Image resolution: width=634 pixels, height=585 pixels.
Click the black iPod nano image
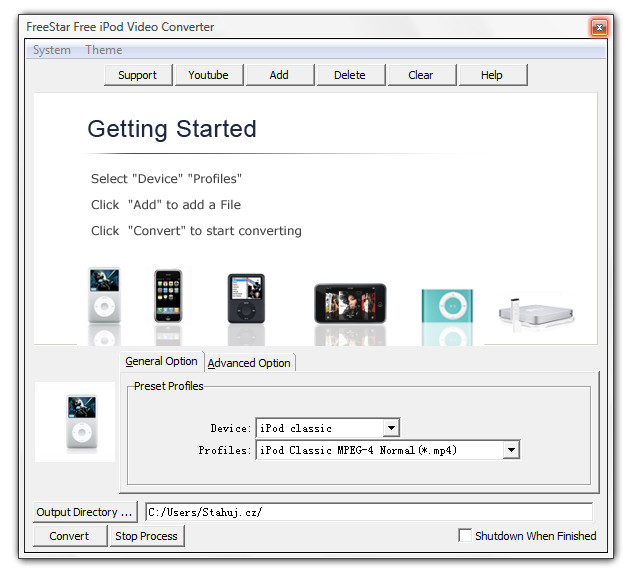(246, 298)
